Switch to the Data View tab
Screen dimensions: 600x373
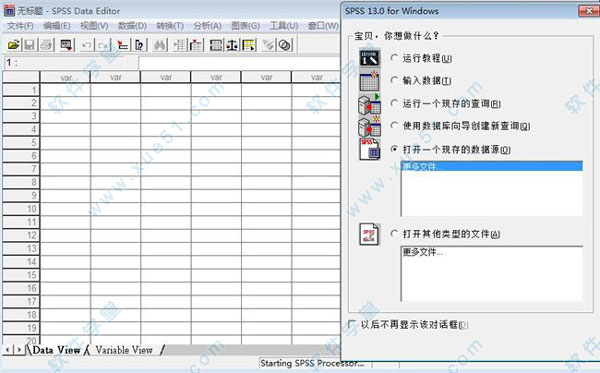(56, 350)
